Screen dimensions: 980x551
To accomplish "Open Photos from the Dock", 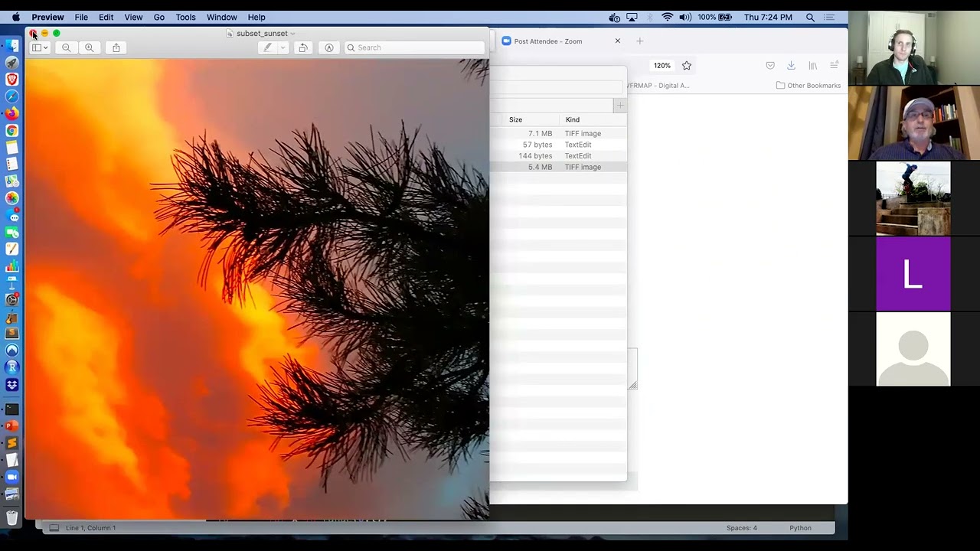I will point(12,198).
